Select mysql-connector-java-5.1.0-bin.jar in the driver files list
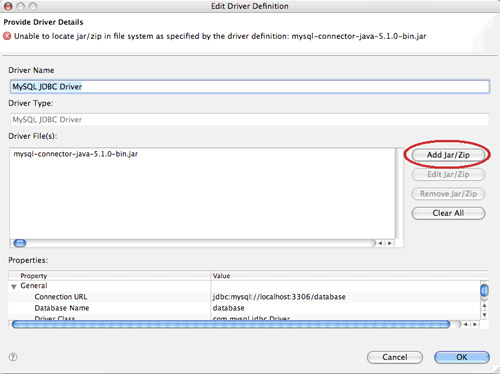Viewport: 500px width, 374px height. coord(76,154)
